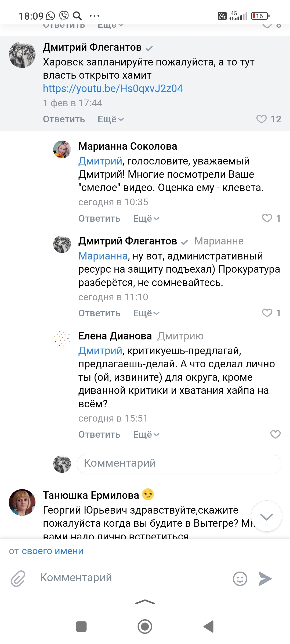Open Ещё dropdown under the 17:44 comment
Viewport: 290px width, 644px height.
[x=111, y=119]
